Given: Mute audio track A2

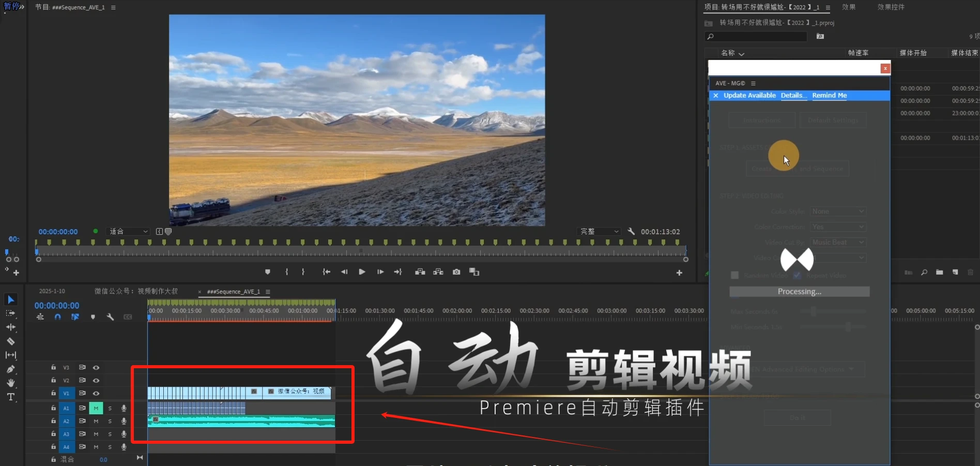Looking at the screenshot, I should point(96,422).
